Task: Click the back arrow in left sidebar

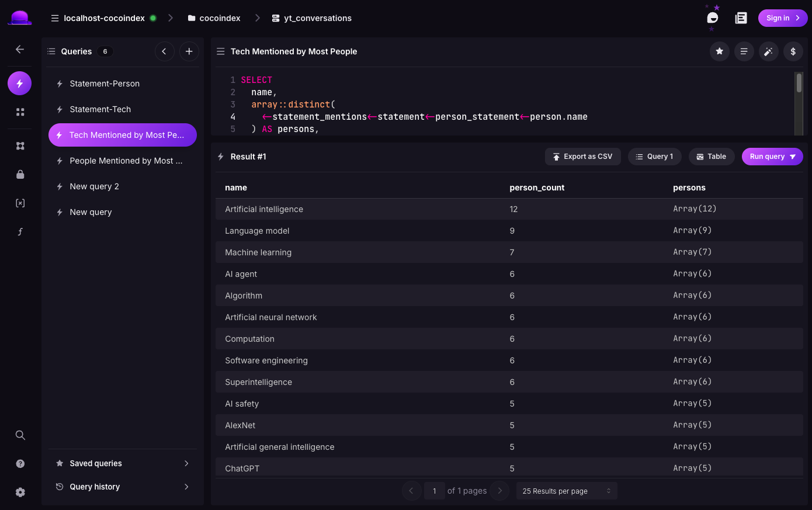Action: click(x=20, y=49)
